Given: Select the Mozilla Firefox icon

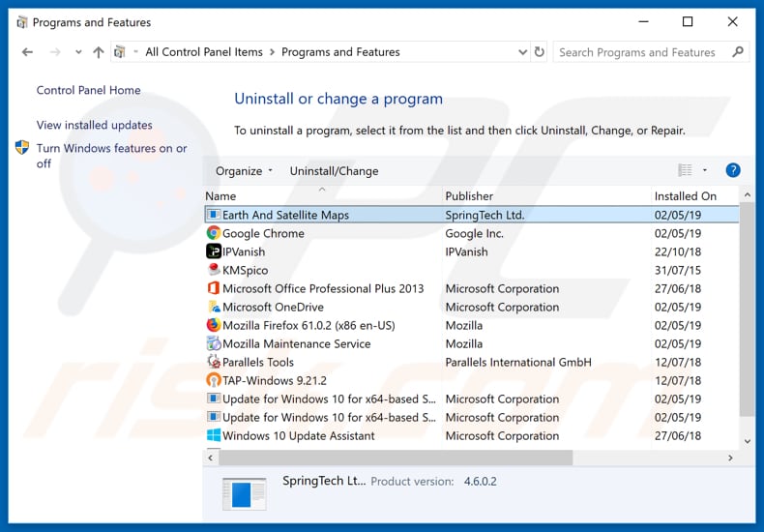Looking at the screenshot, I should 214,325.
